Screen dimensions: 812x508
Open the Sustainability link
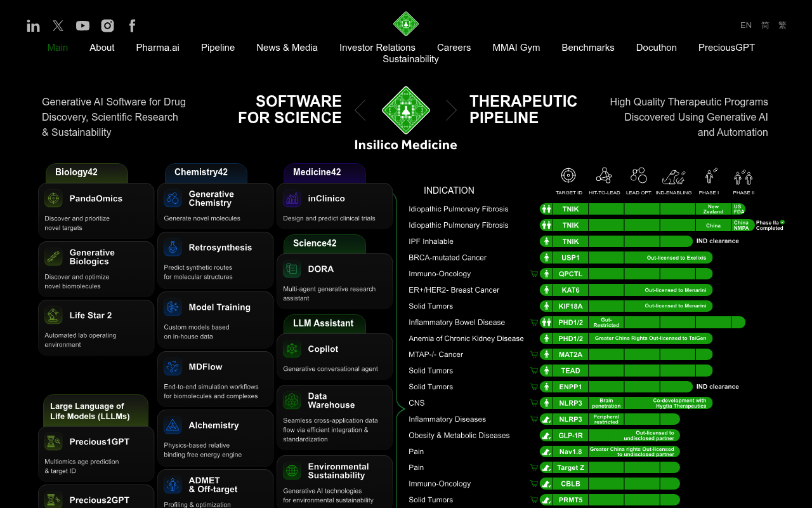coord(410,59)
